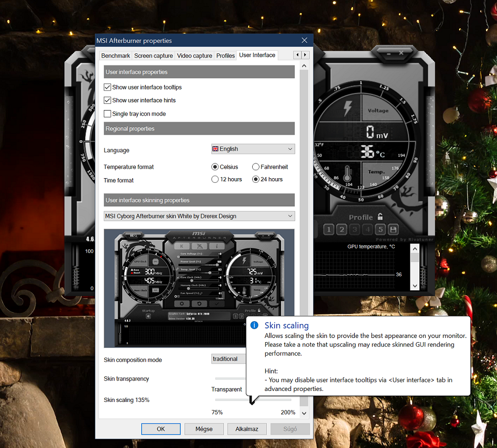Click the Skin scaling slider thumb
This screenshot has width=497, height=448.
252,401
